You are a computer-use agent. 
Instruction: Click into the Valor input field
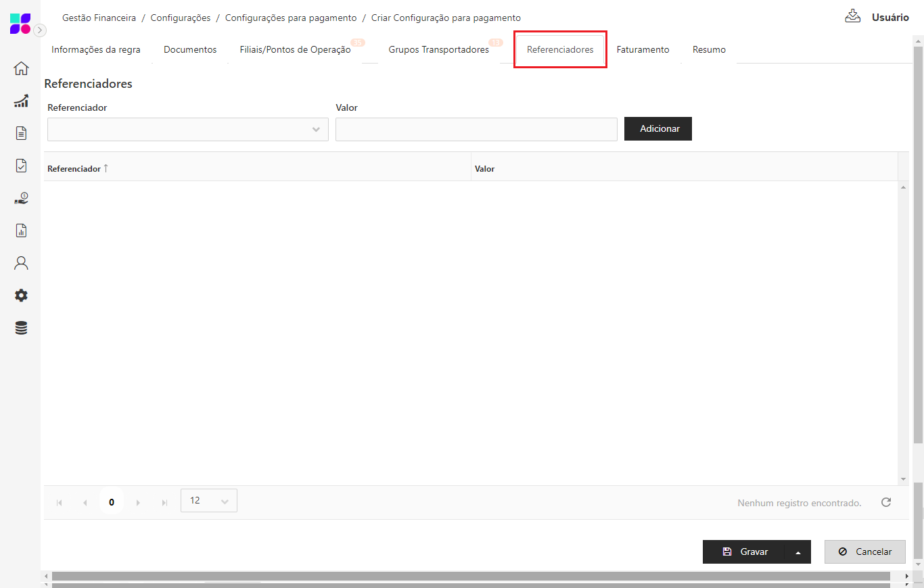pos(476,130)
